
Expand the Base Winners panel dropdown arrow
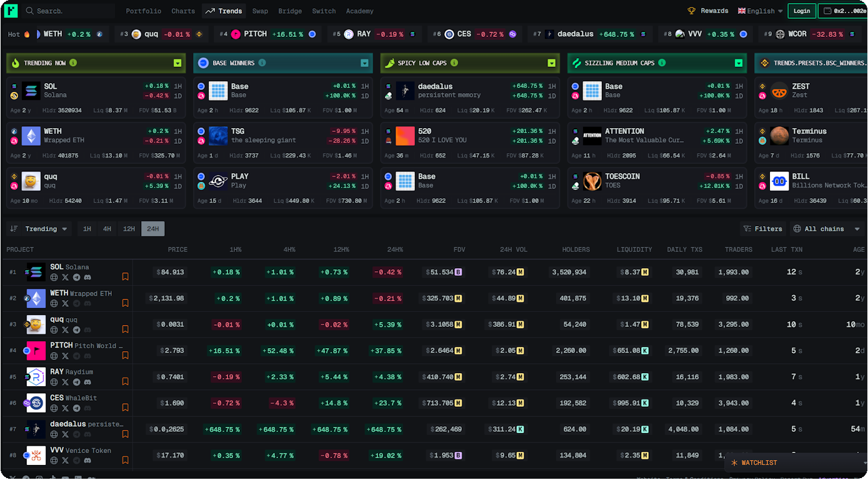pos(364,63)
